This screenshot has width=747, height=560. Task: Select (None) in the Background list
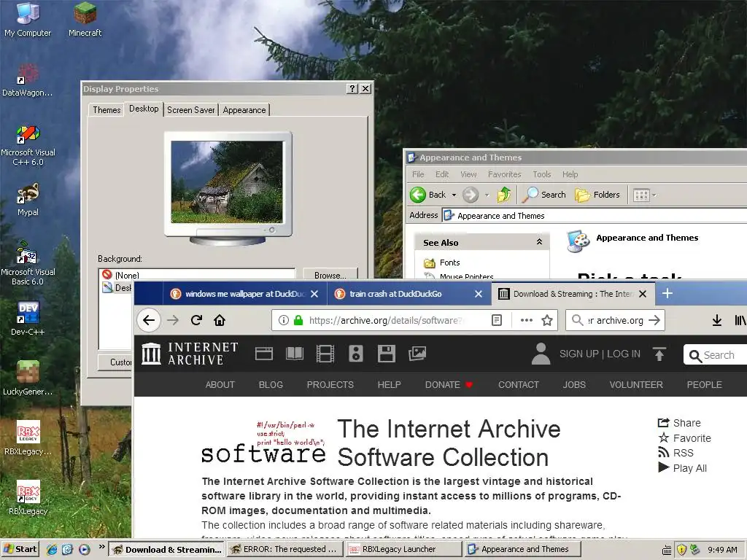pyautogui.click(x=197, y=275)
